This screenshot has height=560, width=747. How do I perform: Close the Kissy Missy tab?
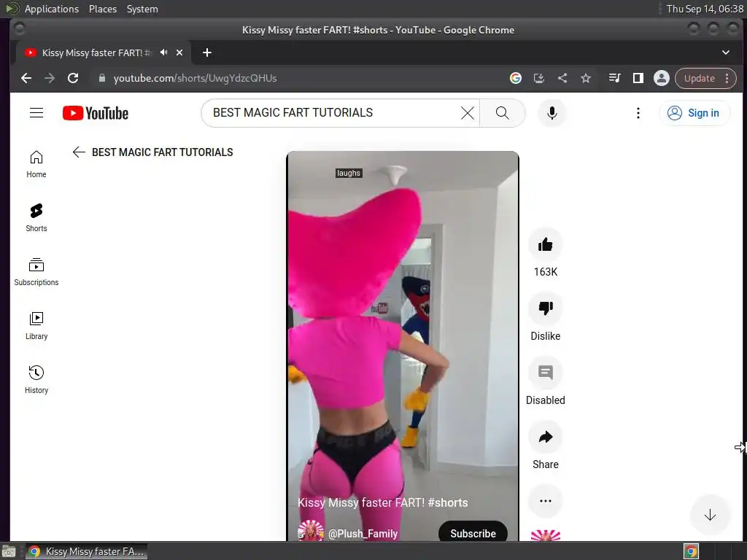tap(179, 52)
